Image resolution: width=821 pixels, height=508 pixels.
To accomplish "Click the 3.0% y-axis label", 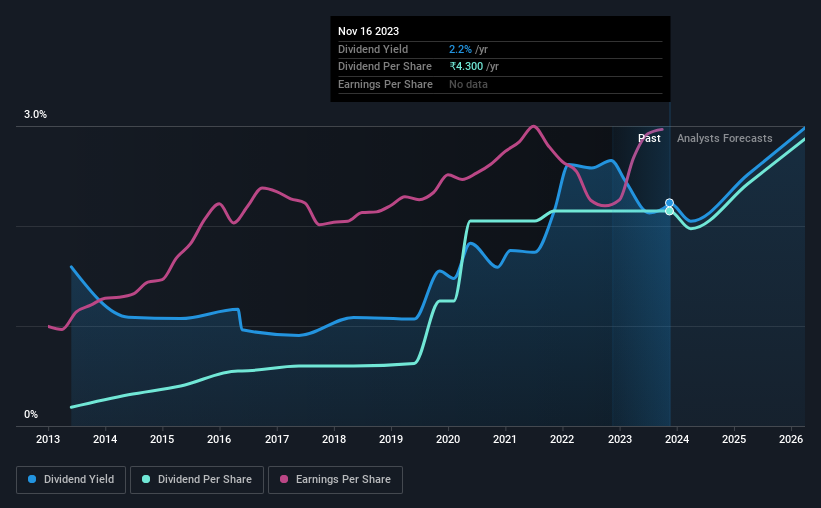I will click(35, 114).
